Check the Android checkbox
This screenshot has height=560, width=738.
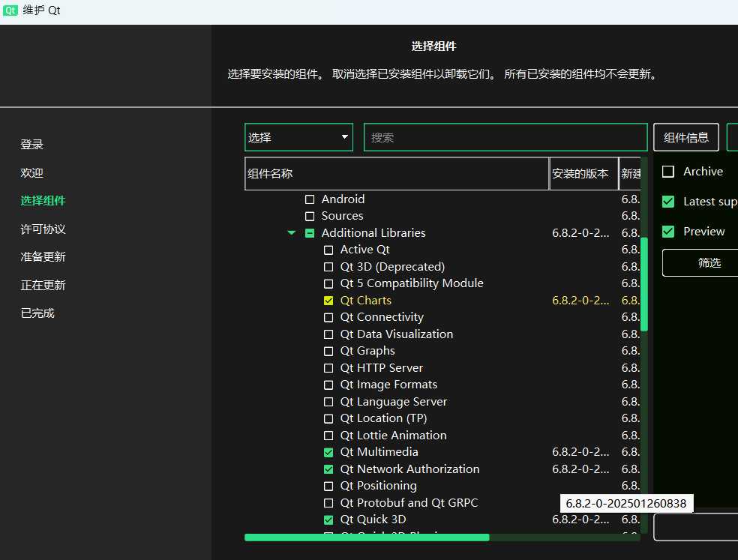click(310, 199)
